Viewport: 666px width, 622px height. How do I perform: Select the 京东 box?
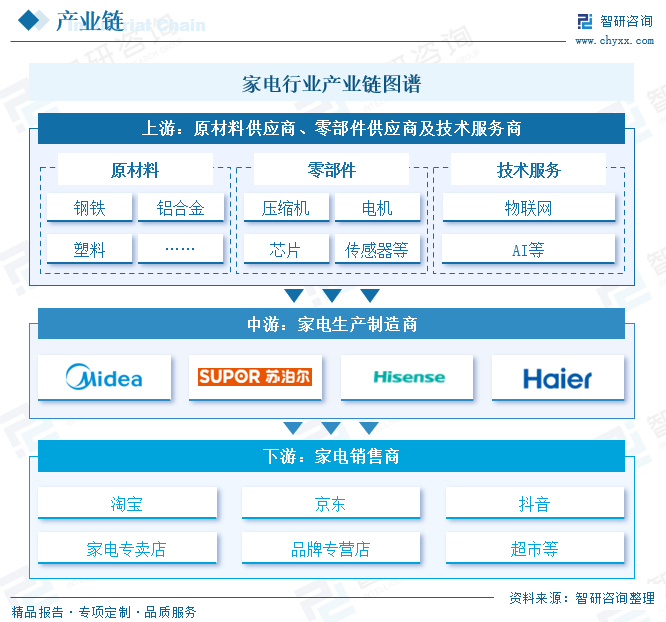coord(331,503)
